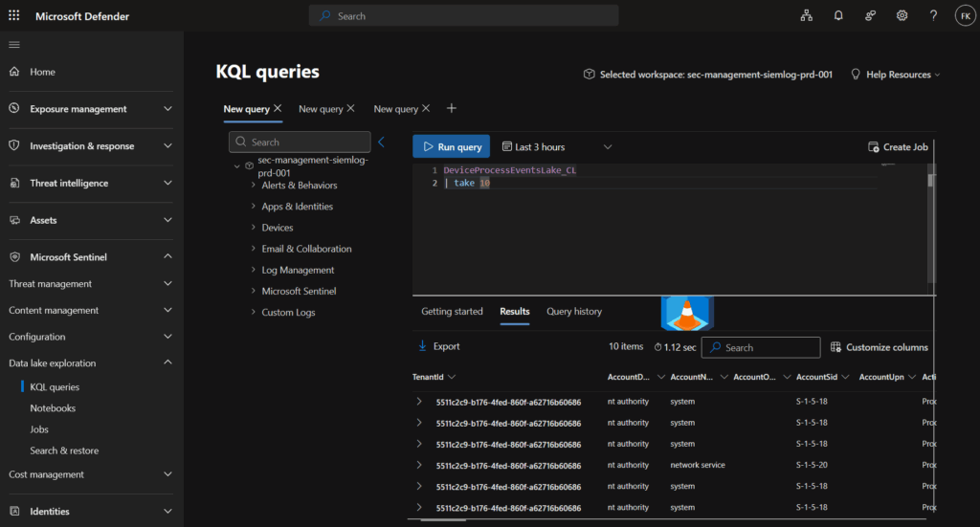Open the Settings gear icon
980x527 pixels.
point(902,15)
